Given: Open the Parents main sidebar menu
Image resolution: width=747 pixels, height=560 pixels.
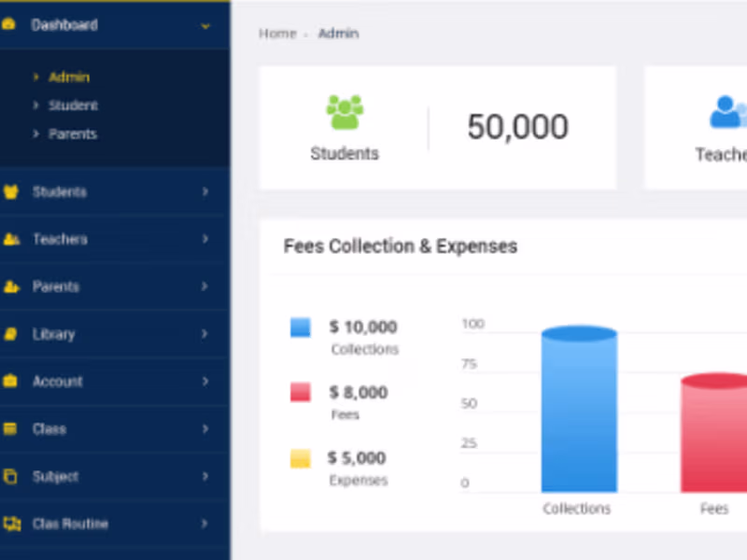Looking at the screenshot, I should [114, 287].
